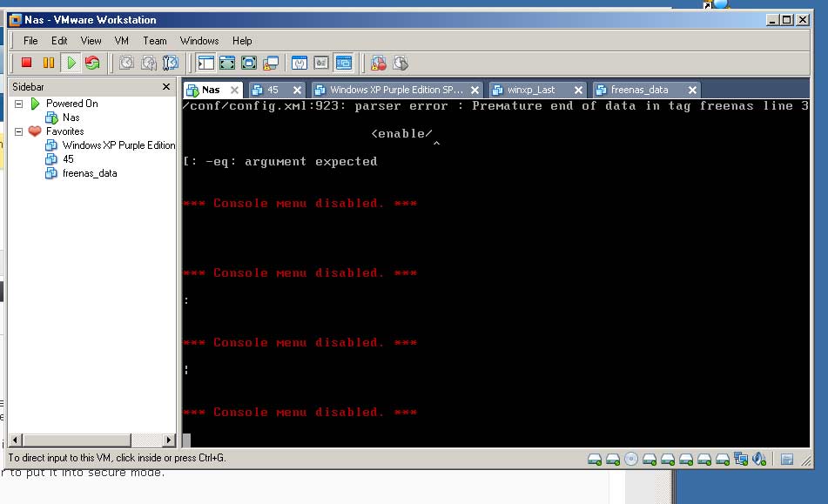Show the appliance view
Screen dimensions: 828x504
tap(321, 63)
